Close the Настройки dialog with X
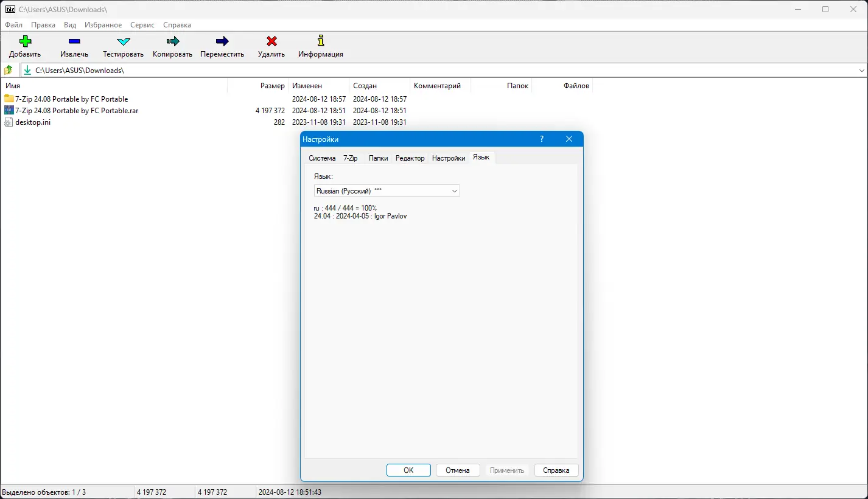The image size is (868, 499). pyautogui.click(x=569, y=139)
